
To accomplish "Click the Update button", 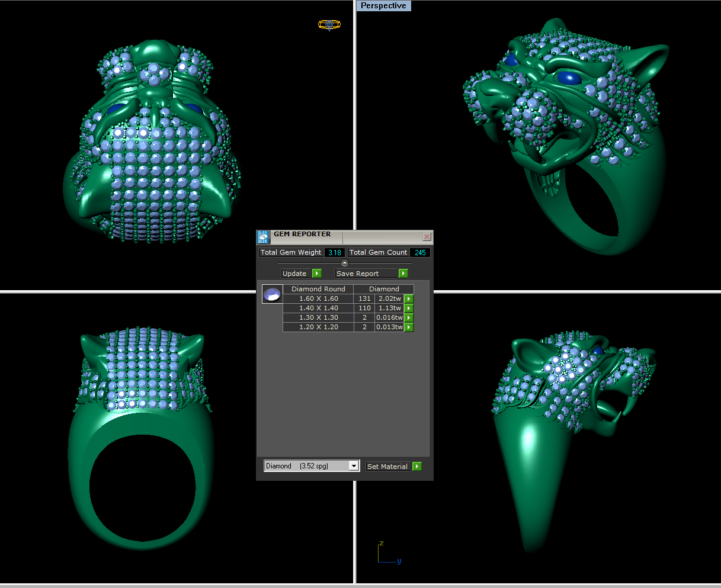I will point(296,274).
